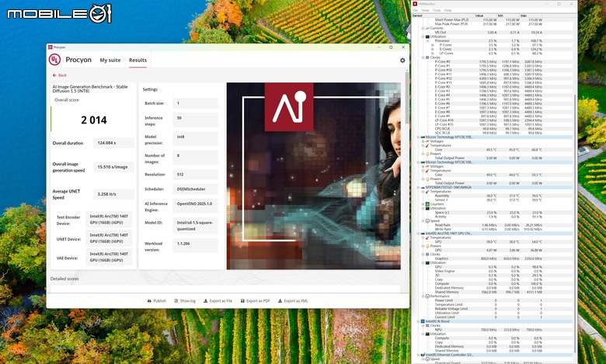Click the Overall duration value 124.084 s
Viewport: 606px width, 364px height.
pos(113,143)
